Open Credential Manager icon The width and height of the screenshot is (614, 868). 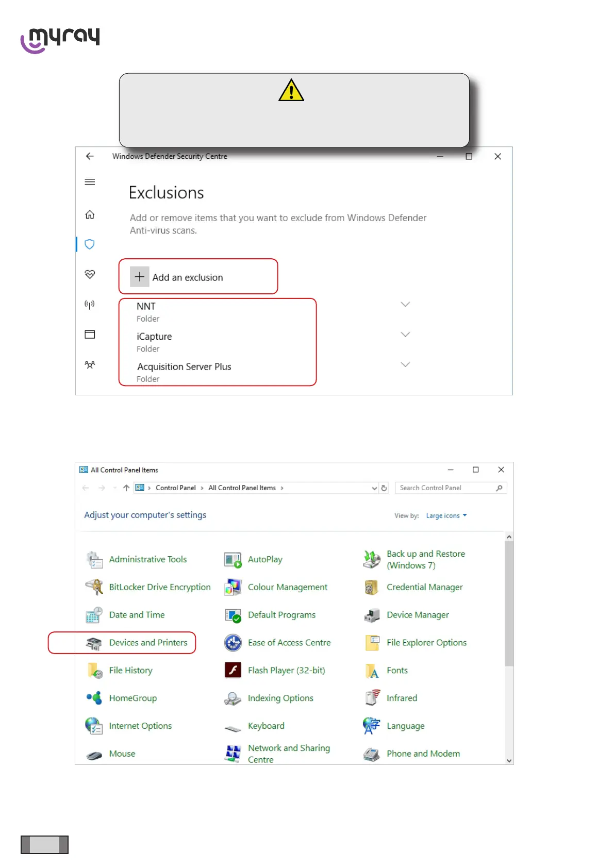[x=372, y=587]
